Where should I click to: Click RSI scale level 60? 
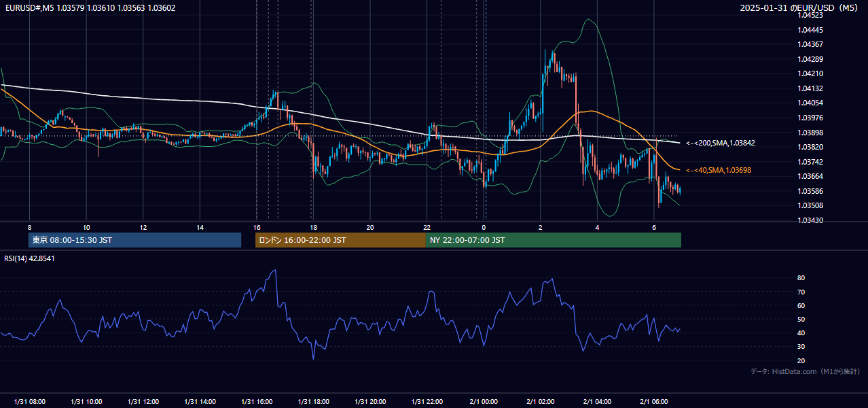(801, 305)
